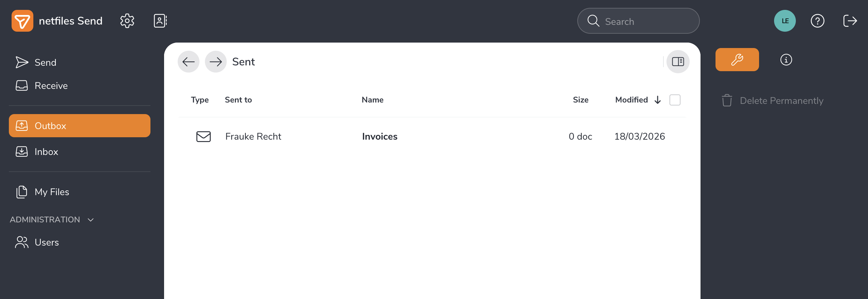Image resolution: width=868 pixels, height=299 pixels.
Task: Go forward with the right arrow
Action: point(216,62)
